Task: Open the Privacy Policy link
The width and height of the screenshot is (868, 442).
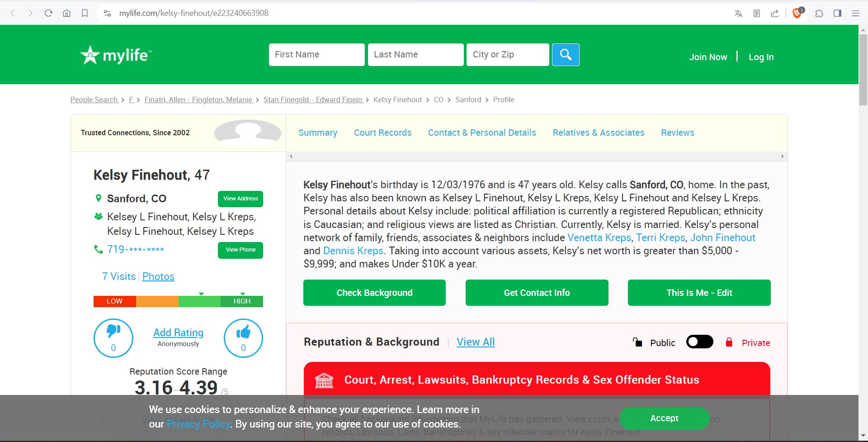Action: point(198,424)
